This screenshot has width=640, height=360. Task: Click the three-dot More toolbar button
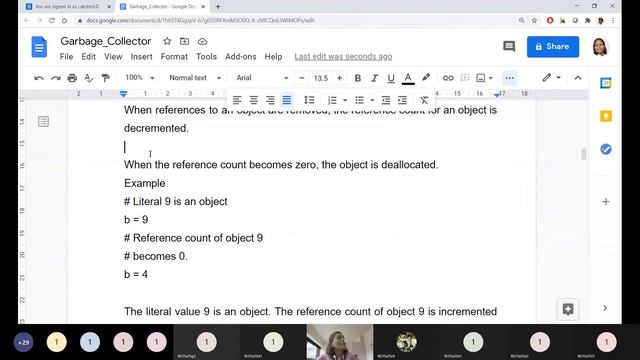coord(509,78)
